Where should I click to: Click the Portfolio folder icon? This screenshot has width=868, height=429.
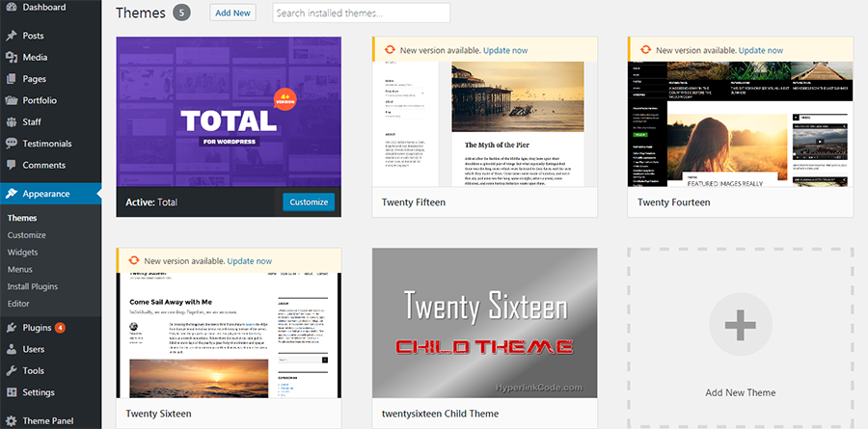[11, 100]
